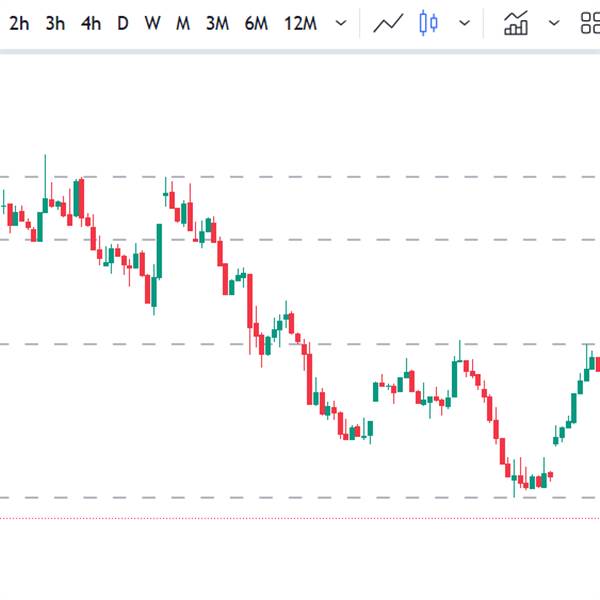This screenshot has width=600, height=600.
Task: Set the interval to 6M
Action: click(256, 24)
